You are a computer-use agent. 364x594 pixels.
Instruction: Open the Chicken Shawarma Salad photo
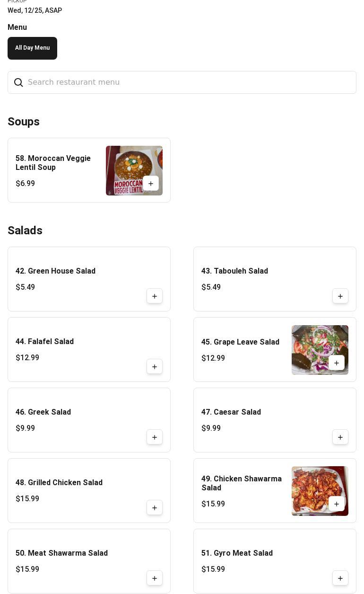(320, 491)
